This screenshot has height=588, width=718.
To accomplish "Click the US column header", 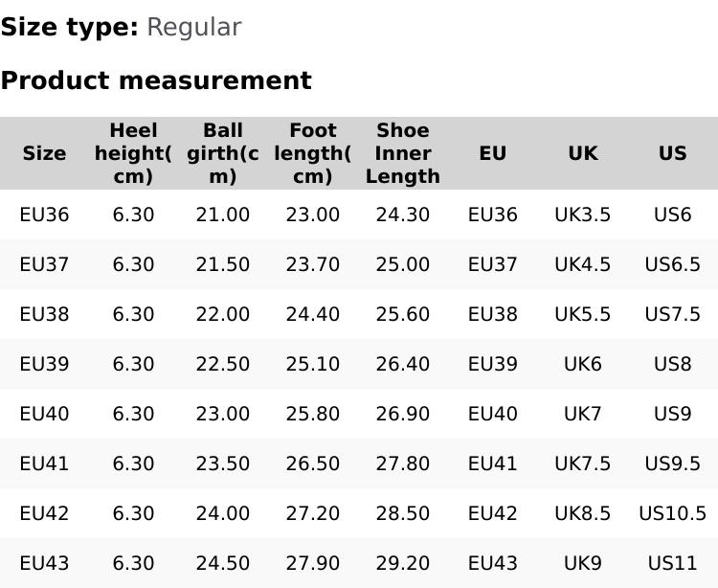I will 672,153.
